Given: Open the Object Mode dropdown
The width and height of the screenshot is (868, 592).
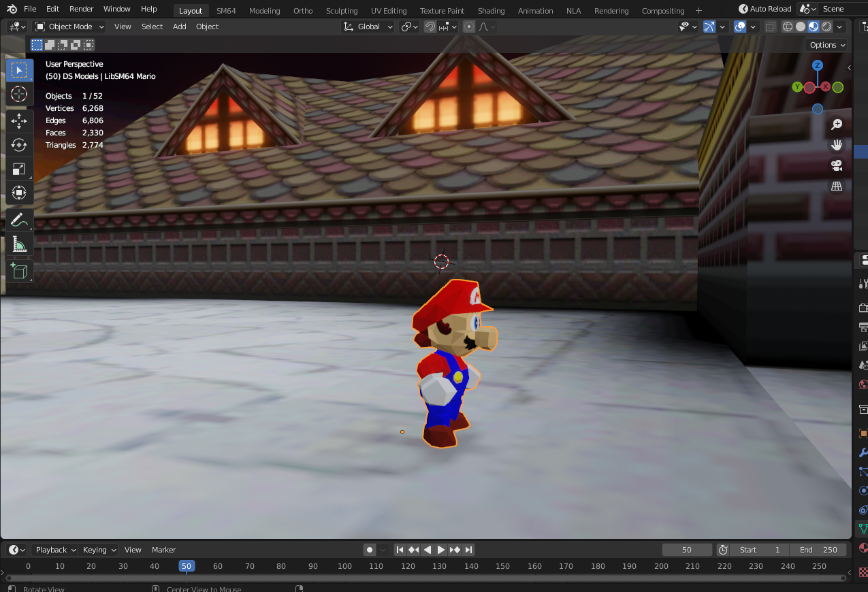Looking at the screenshot, I should click(x=69, y=26).
